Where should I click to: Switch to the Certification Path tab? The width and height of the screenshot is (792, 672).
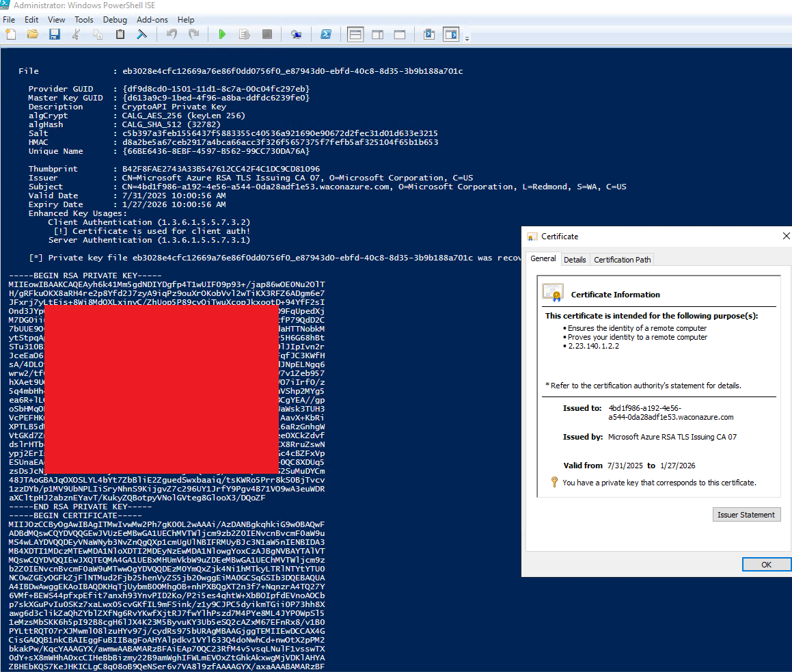pos(622,260)
